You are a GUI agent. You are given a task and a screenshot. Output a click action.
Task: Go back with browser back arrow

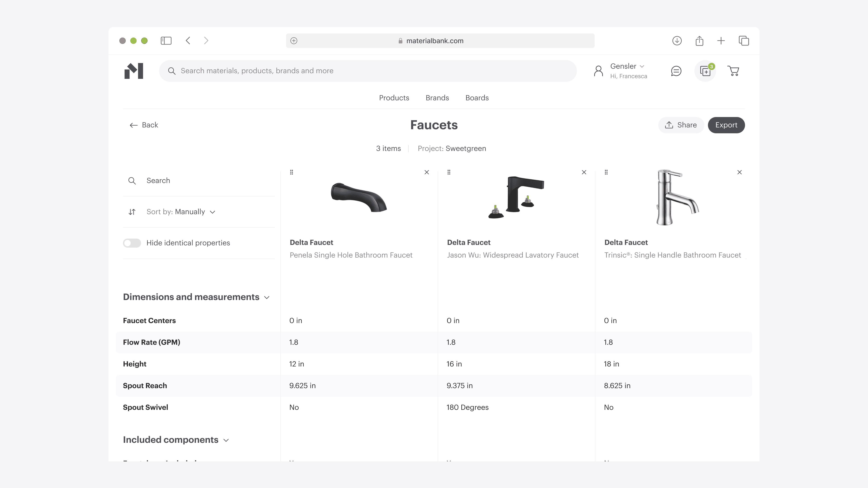pyautogui.click(x=188, y=41)
